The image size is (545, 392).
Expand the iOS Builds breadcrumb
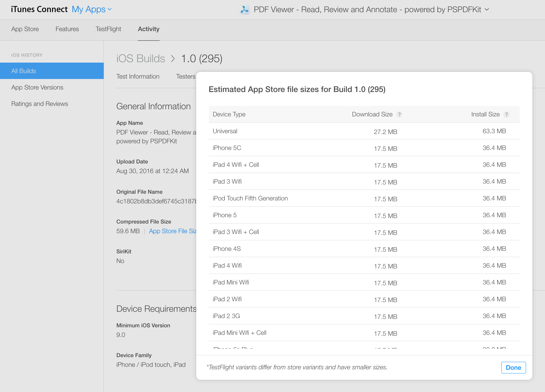pos(141,58)
